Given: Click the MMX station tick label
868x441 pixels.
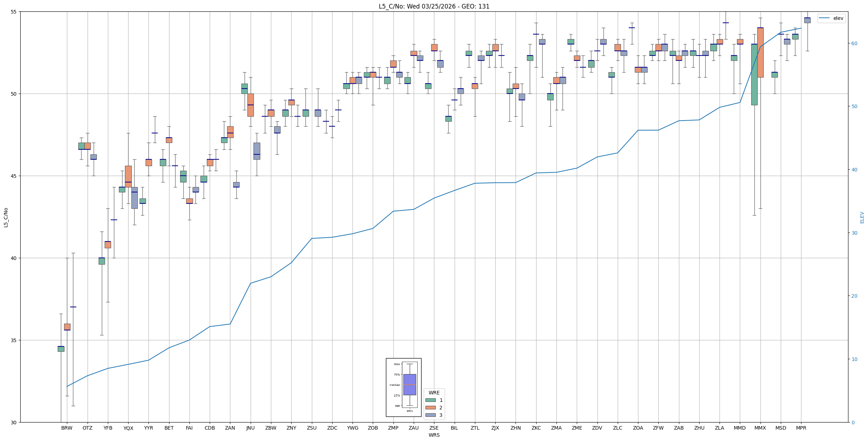Looking at the screenshot, I should [760, 428].
